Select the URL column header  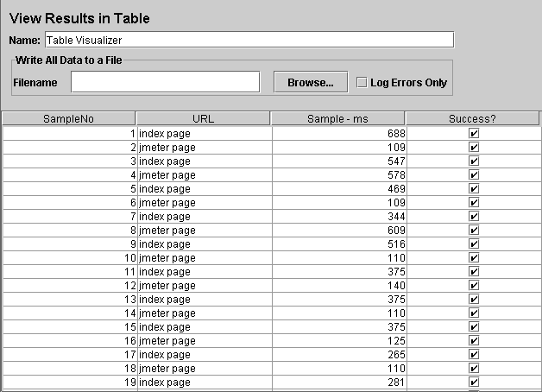pyautogui.click(x=203, y=118)
